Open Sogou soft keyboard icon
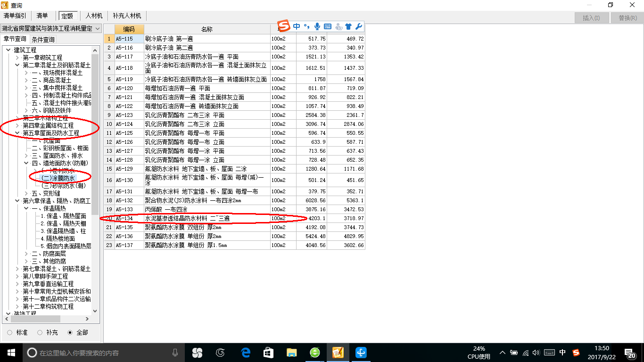Viewport: 644px width, 362px height. 328,26
